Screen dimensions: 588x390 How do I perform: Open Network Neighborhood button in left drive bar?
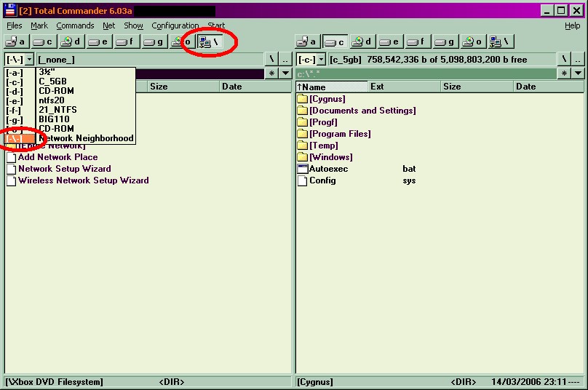tap(210, 41)
